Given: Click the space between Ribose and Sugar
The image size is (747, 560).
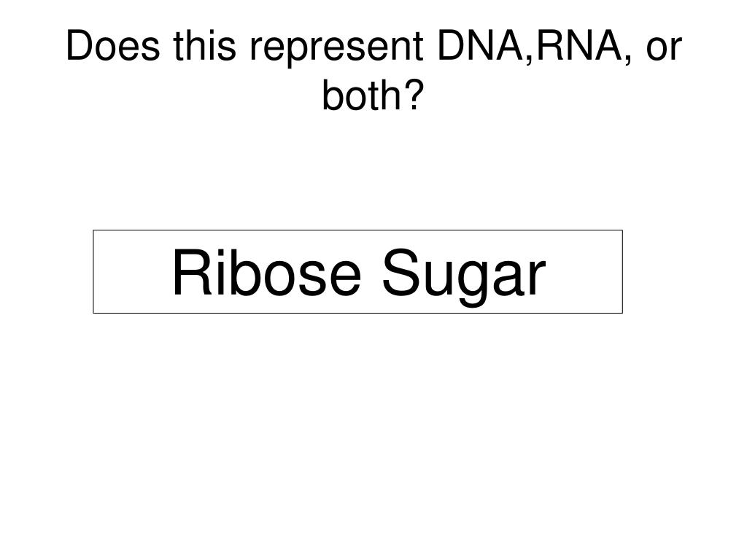Looking at the screenshot, I should tap(371, 273).
